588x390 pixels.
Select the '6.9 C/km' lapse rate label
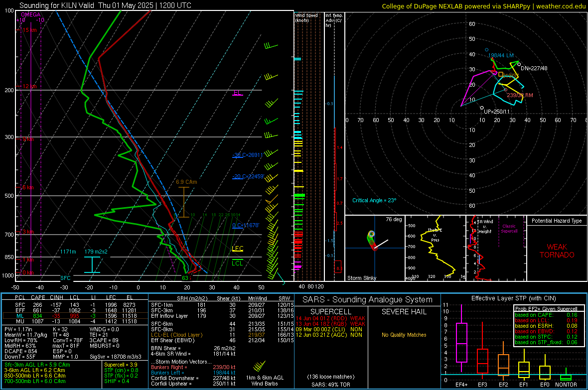[186, 182]
